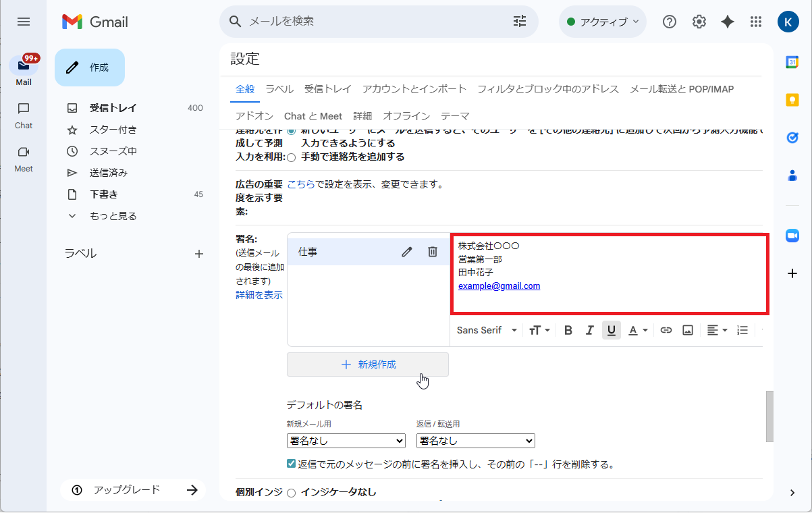
Task: Open the search options icon in the search bar
Action: click(x=519, y=21)
